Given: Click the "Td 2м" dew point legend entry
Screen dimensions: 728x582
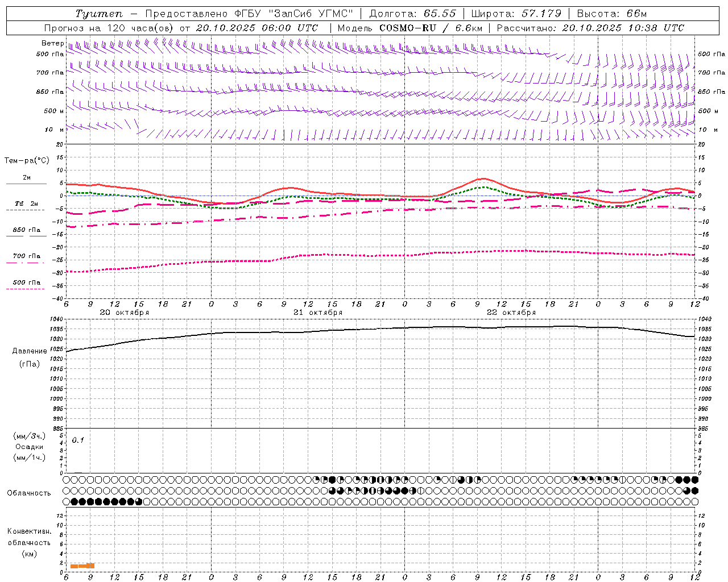Looking at the screenshot, I should pos(27,203).
